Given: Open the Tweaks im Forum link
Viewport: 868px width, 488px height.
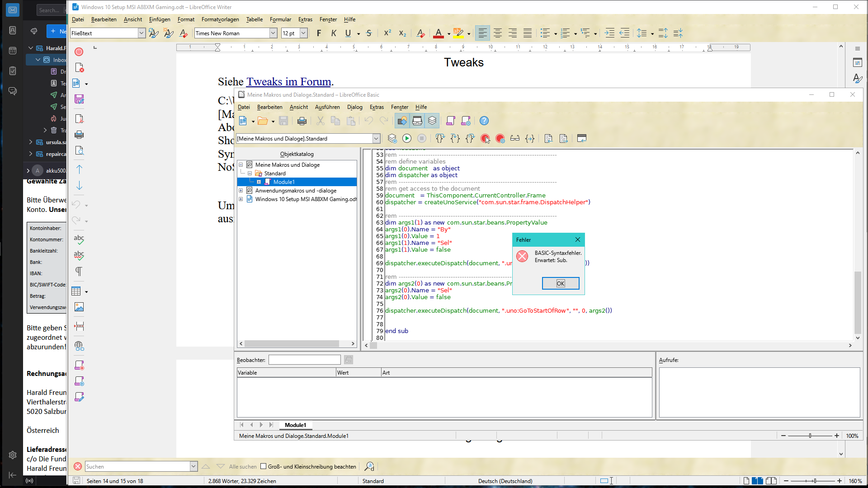Looking at the screenshot, I should tap(289, 82).
